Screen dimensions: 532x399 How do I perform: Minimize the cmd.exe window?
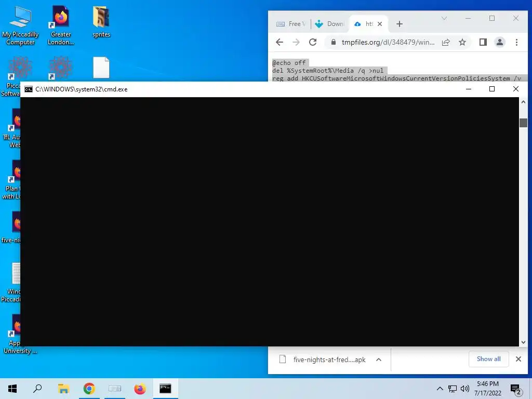469,89
